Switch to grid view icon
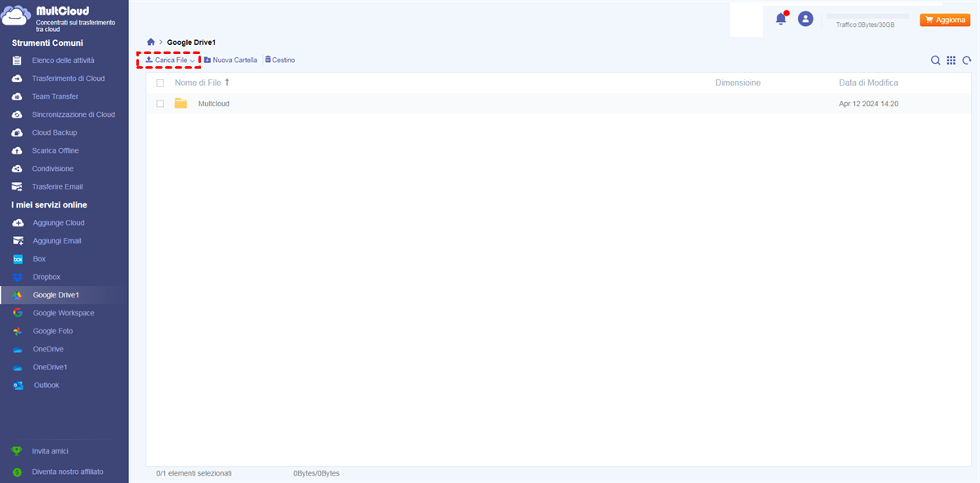 (x=951, y=60)
